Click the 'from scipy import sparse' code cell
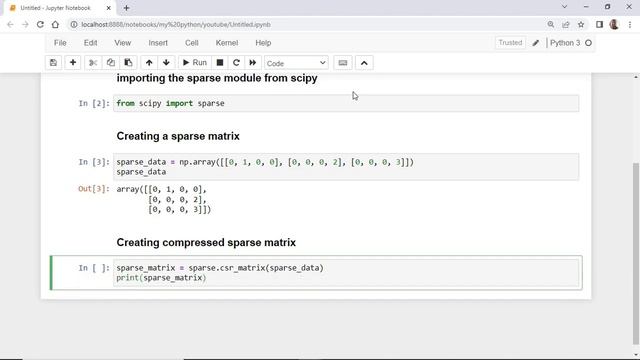This screenshot has width=640, height=360. [346, 103]
